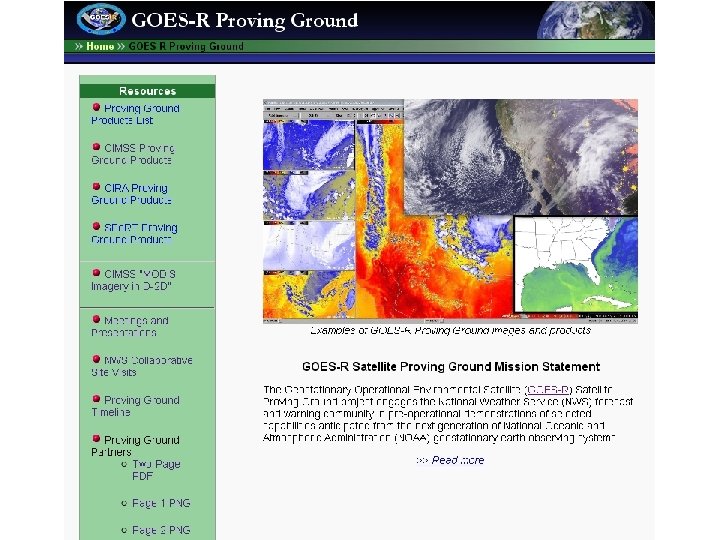
Task: Click the GOES-R logo in the header
Action: 101,19
